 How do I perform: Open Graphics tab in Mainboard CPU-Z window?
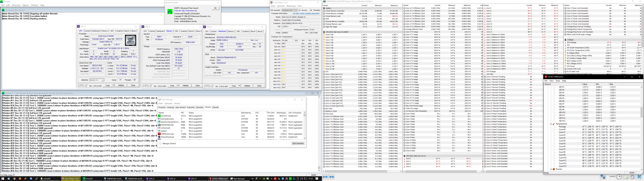(246, 32)
